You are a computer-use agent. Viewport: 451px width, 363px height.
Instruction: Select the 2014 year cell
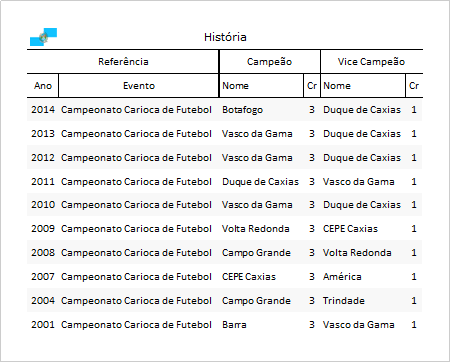click(43, 110)
